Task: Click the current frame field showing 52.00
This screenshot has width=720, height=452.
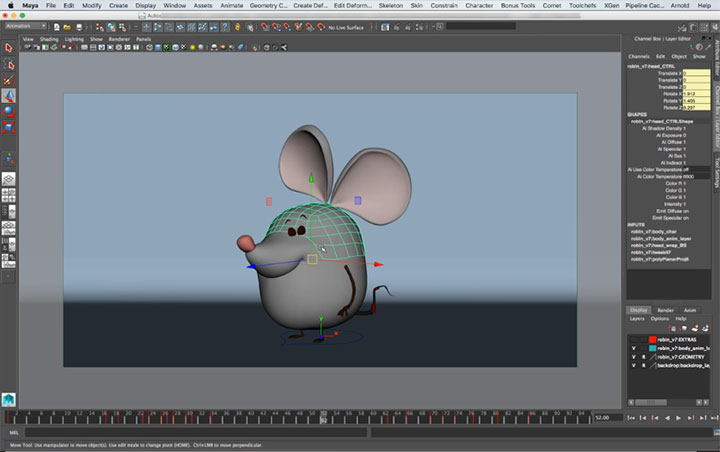Action: coord(608,418)
